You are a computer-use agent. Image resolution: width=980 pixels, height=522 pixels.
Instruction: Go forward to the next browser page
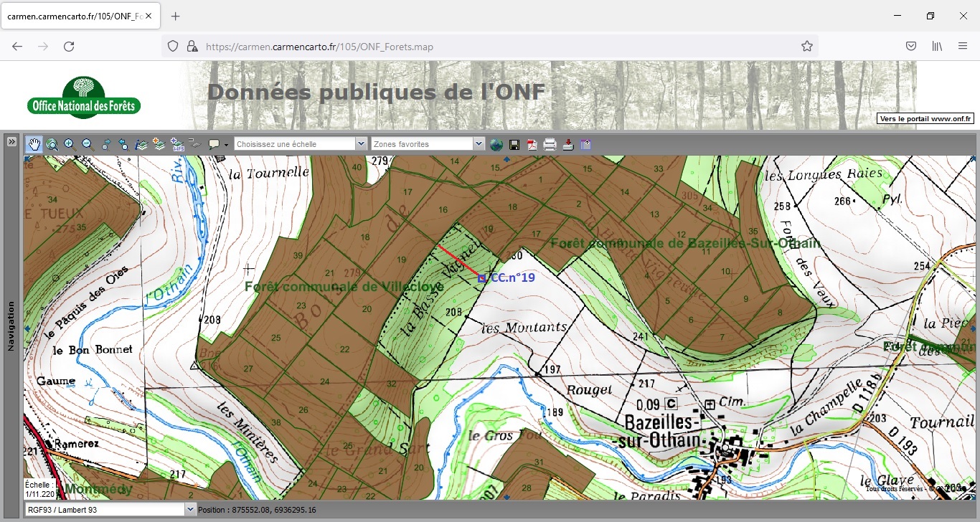(x=43, y=47)
